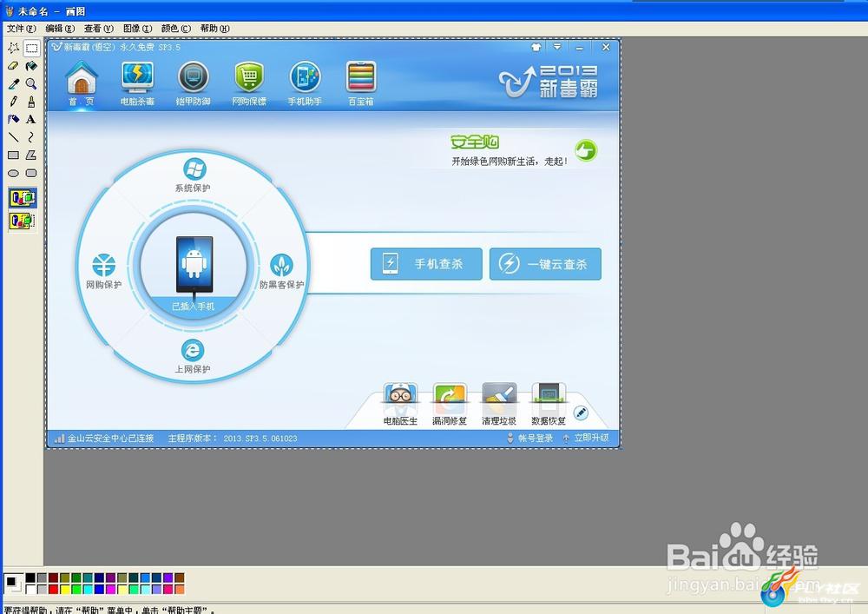Pick the bright yellow color swatch
Screen dimensions: 868x614
(65, 589)
